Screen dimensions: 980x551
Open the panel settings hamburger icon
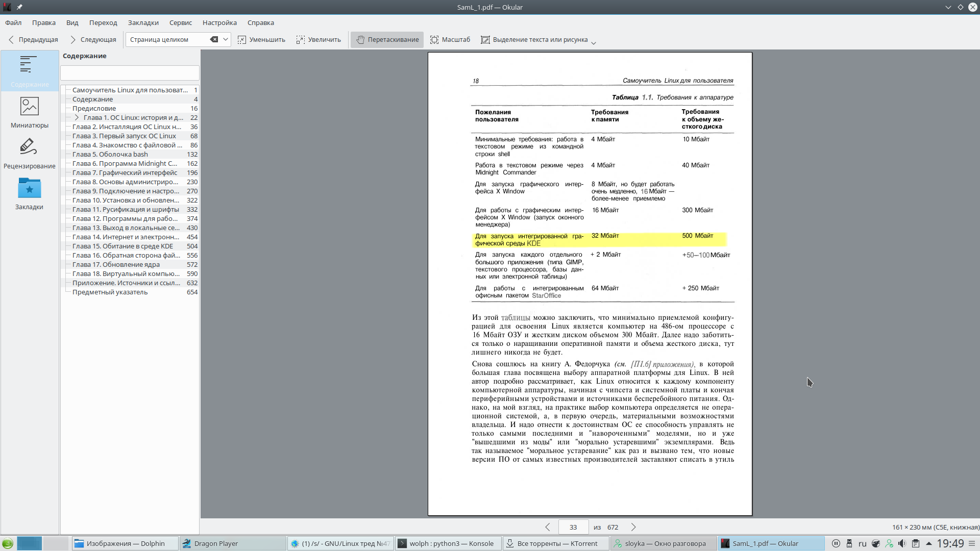coord(972,543)
